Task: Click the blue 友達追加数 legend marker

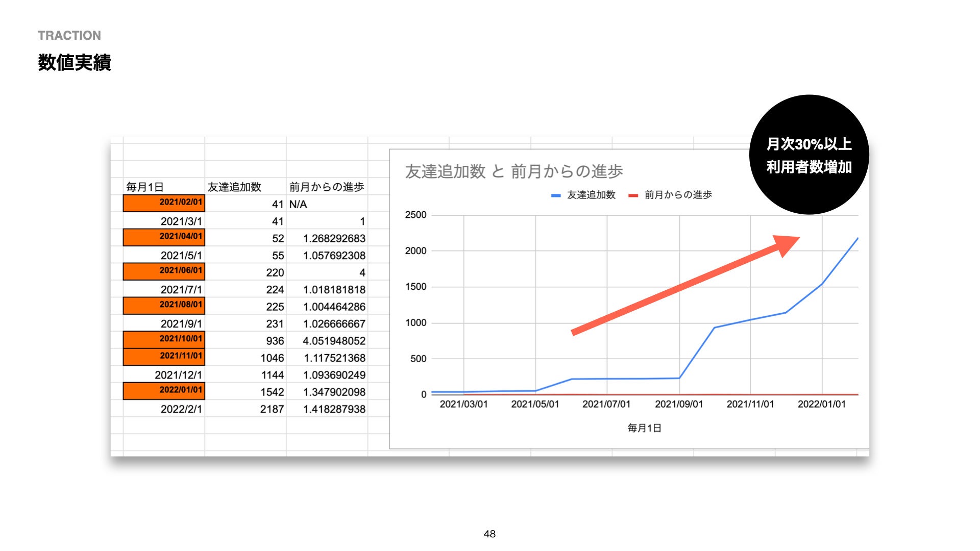Action: tap(556, 195)
